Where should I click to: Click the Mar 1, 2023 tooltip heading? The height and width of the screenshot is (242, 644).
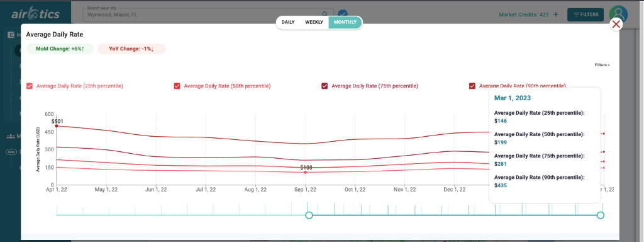[512, 98]
